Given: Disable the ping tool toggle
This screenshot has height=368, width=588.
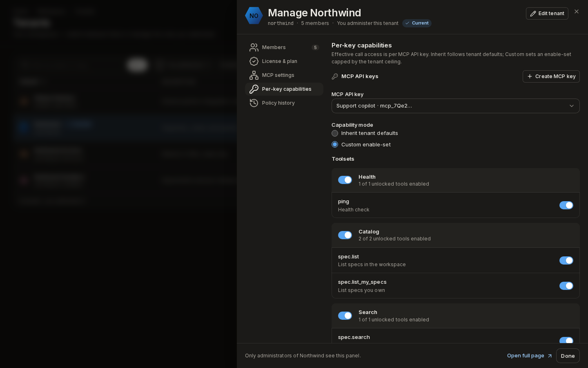Looking at the screenshot, I should coord(566,205).
